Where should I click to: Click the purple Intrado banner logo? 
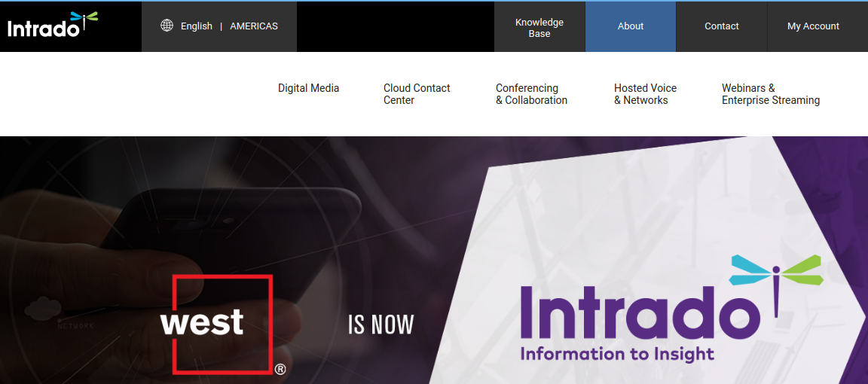(x=671, y=310)
